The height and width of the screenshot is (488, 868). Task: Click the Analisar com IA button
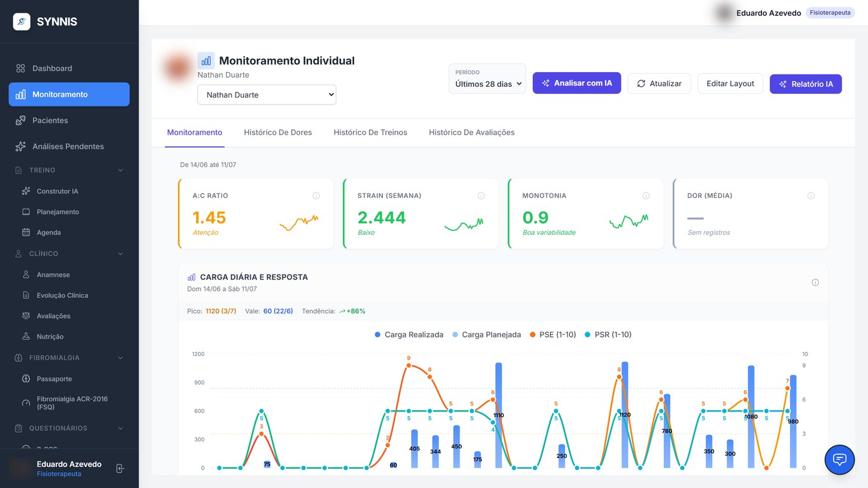pos(577,83)
